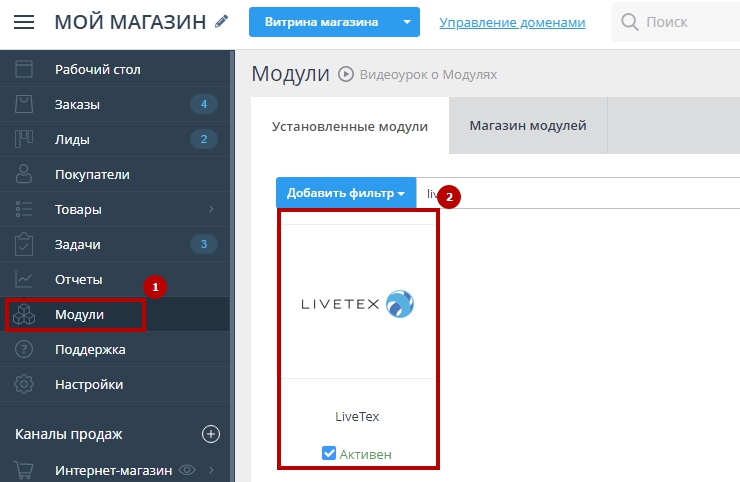
Task: Open Добавить фильтр dropdown
Action: click(x=346, y=193)
